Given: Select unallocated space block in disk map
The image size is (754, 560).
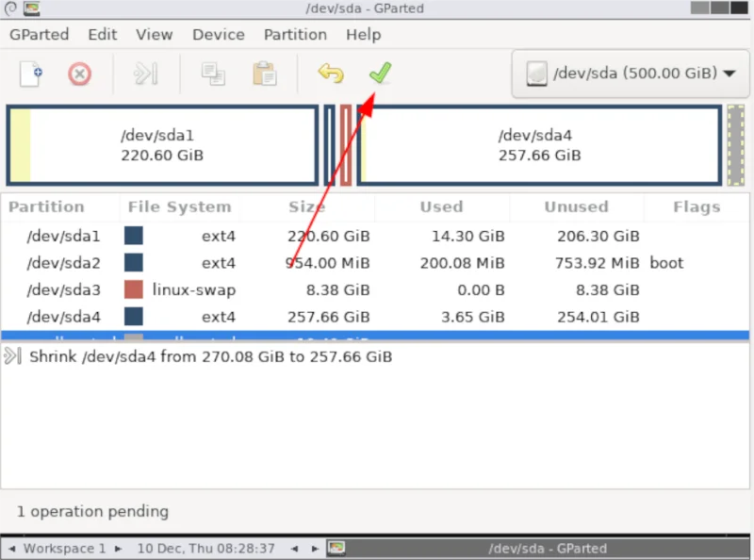Looking at the screenshot, I should point(735,145).
